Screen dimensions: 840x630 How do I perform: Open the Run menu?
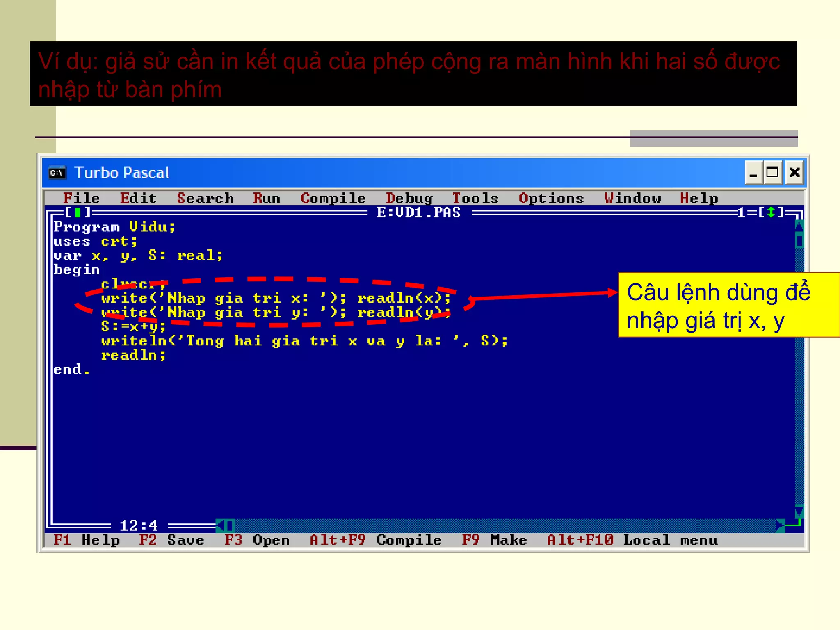click(x=267, y=199)
